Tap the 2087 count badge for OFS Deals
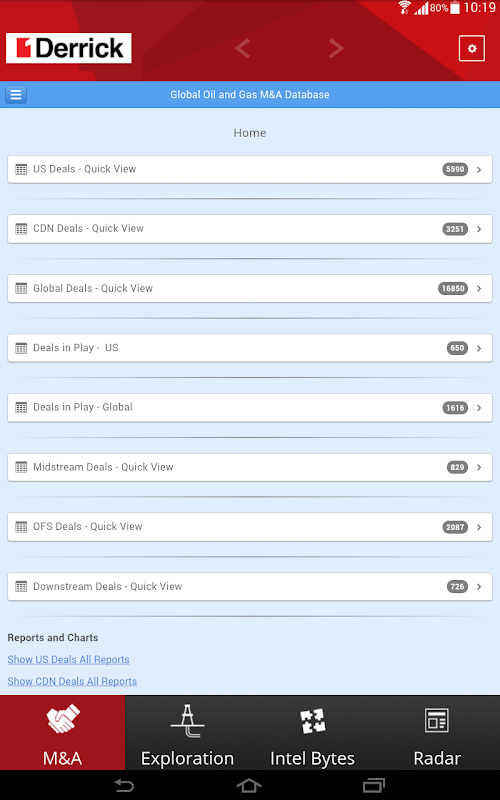 pos(455,527)
